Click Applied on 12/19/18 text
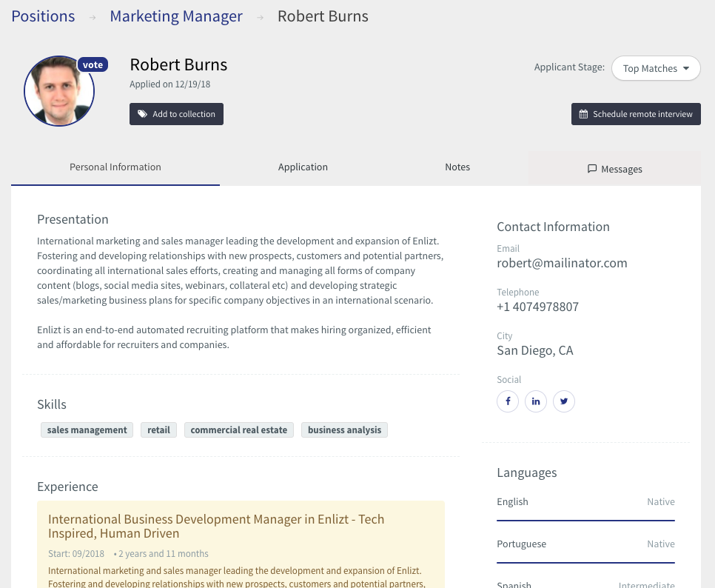 tap(169, 84)
